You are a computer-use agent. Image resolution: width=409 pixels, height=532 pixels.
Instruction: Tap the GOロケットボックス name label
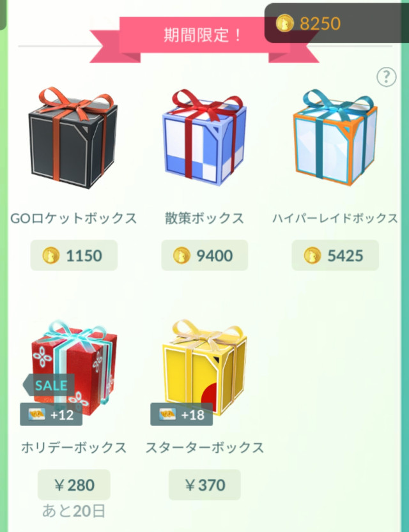tap(73, 218)
